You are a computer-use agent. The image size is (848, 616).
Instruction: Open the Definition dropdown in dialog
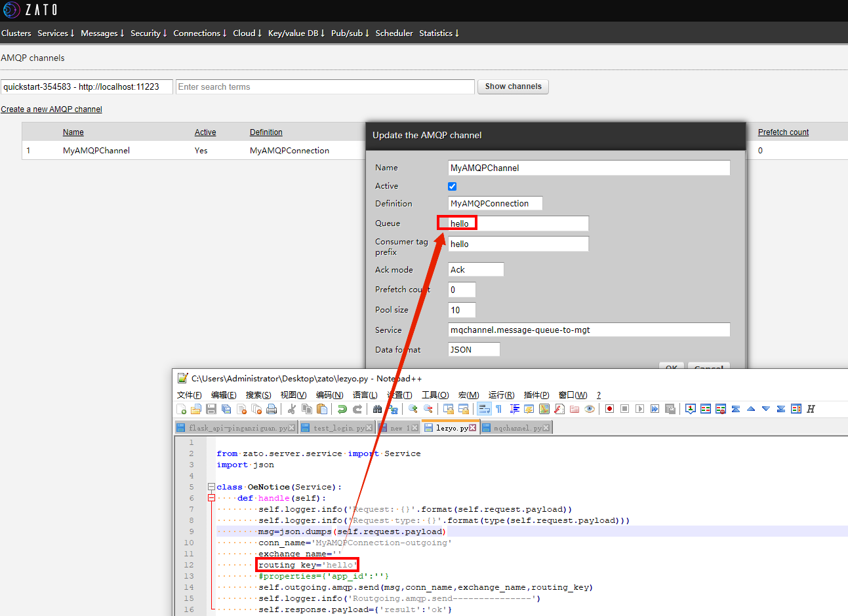coord(495,203)
